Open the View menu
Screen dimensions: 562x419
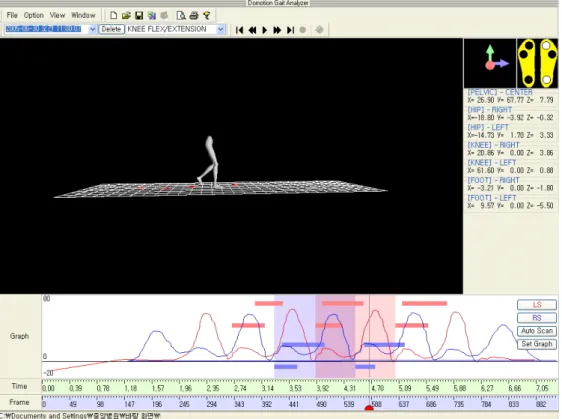(57, 15)
